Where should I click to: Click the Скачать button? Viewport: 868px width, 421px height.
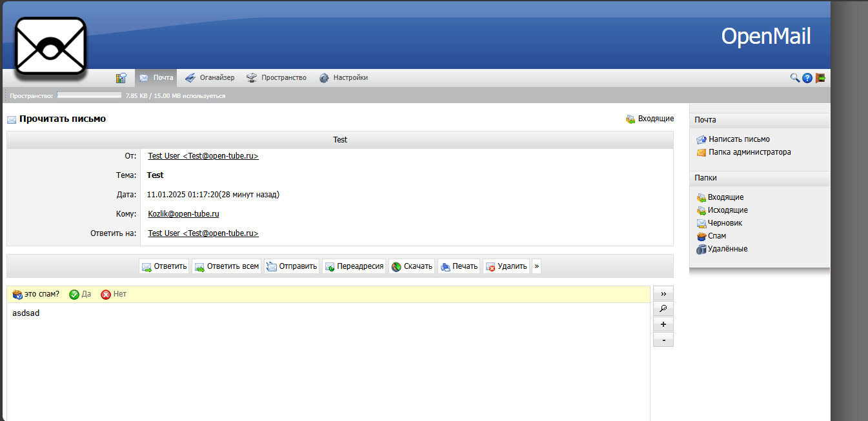coord(412,266)
